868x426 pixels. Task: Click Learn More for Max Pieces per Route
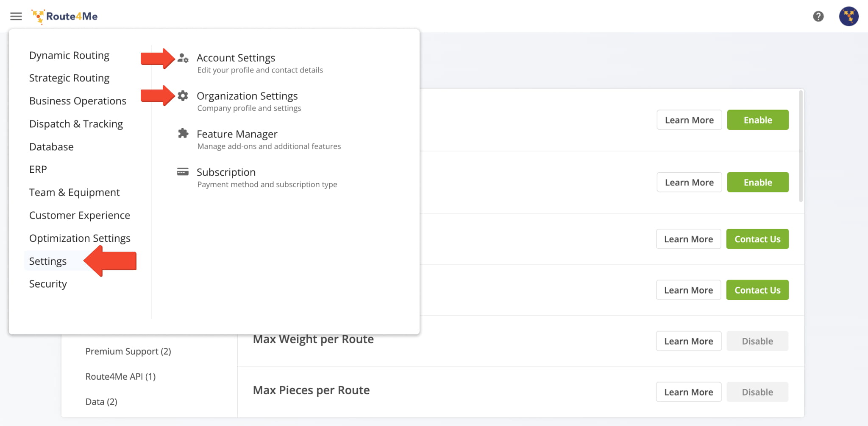[688, 392]
